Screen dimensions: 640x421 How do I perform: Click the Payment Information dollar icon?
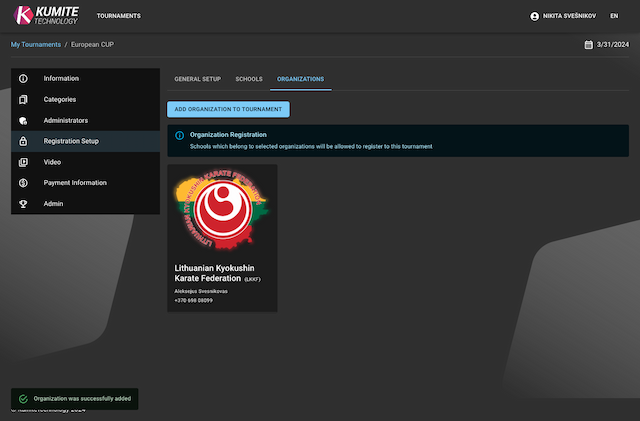coord(23,183)
